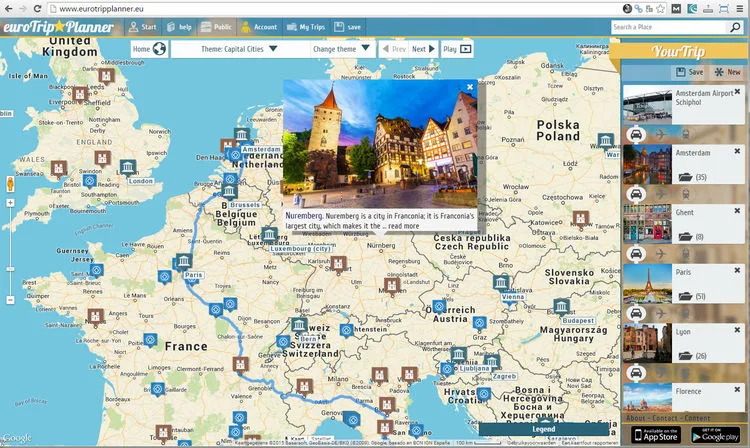Open Lyon folder icon with 26 items
The width and height of the screenshot is (750, 448).
(685, 356)
